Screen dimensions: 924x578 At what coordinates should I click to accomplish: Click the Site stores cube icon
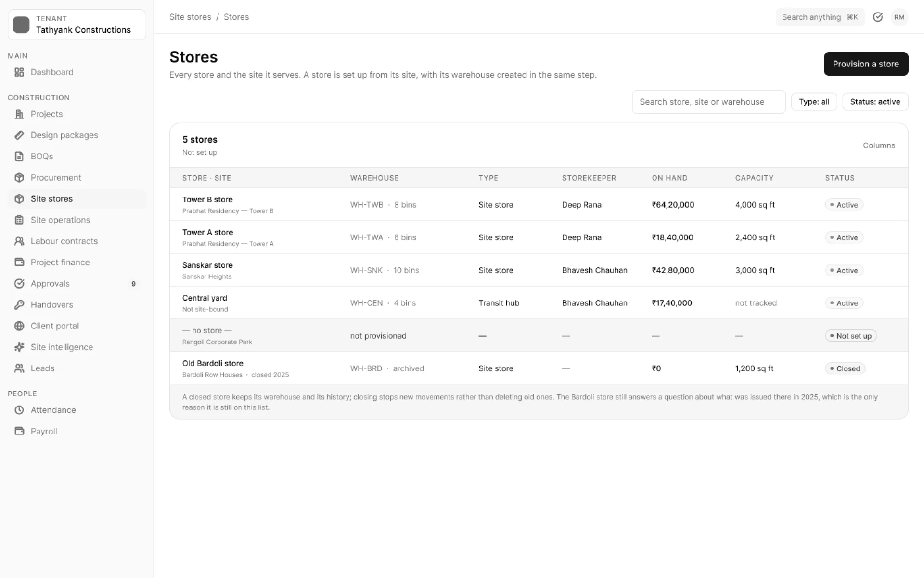[x=19, y=199]
